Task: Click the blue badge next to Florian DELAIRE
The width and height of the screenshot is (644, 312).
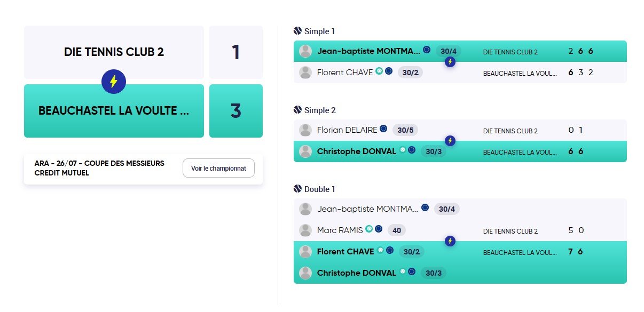Action: tap(383, 129)
